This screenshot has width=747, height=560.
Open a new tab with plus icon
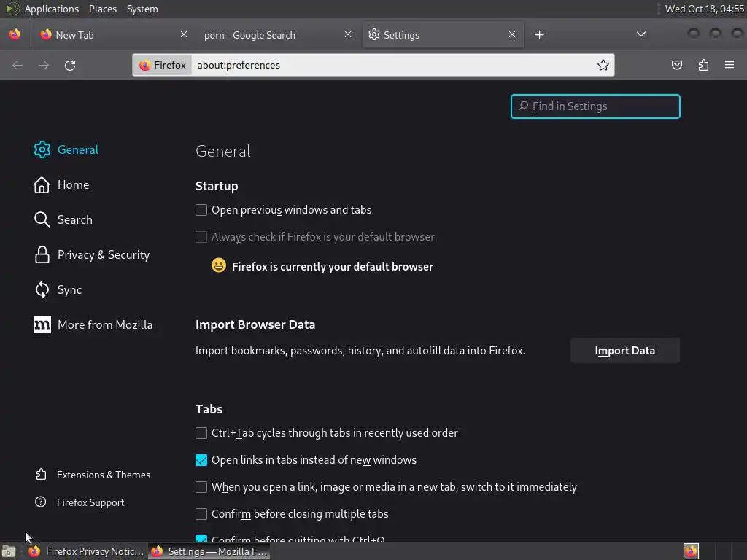click(x=539, y=35)
